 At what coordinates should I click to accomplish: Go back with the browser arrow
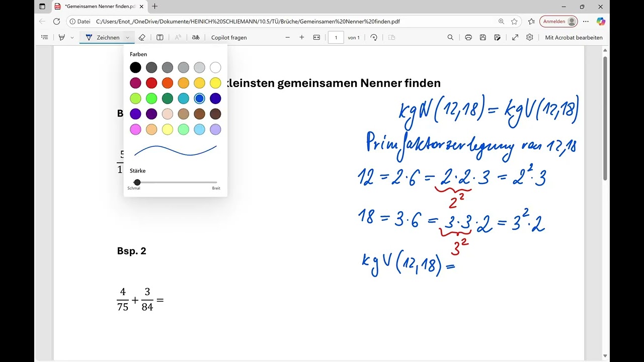(x=42, y=22)
